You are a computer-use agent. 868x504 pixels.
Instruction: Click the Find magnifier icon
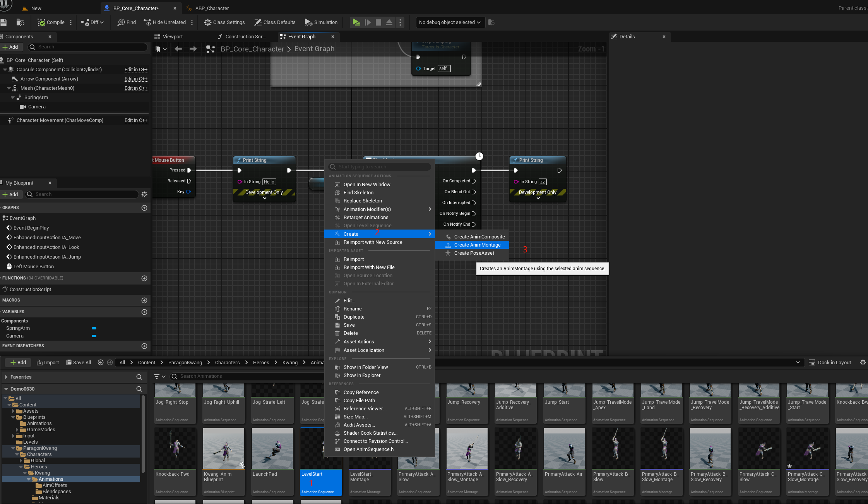point(121,22)
